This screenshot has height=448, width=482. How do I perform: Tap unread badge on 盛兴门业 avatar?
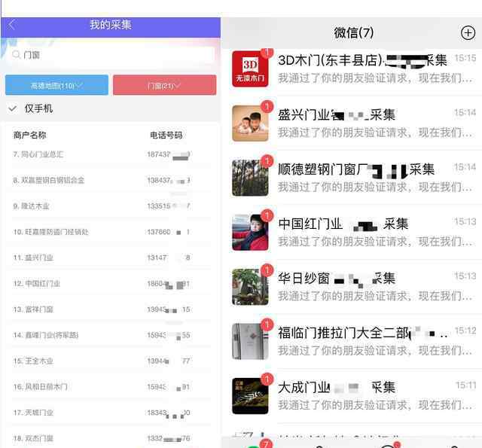[x=267, y=106]
